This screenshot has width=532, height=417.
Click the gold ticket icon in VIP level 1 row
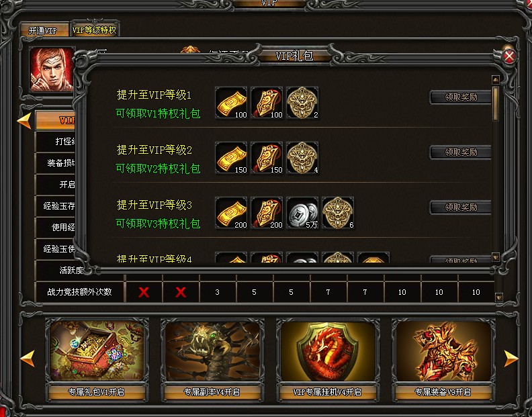point(231,103)
